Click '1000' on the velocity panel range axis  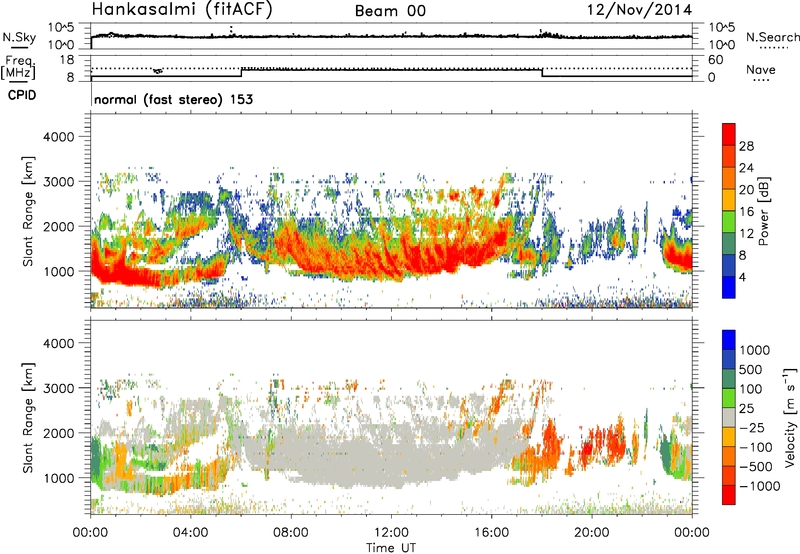58,478
